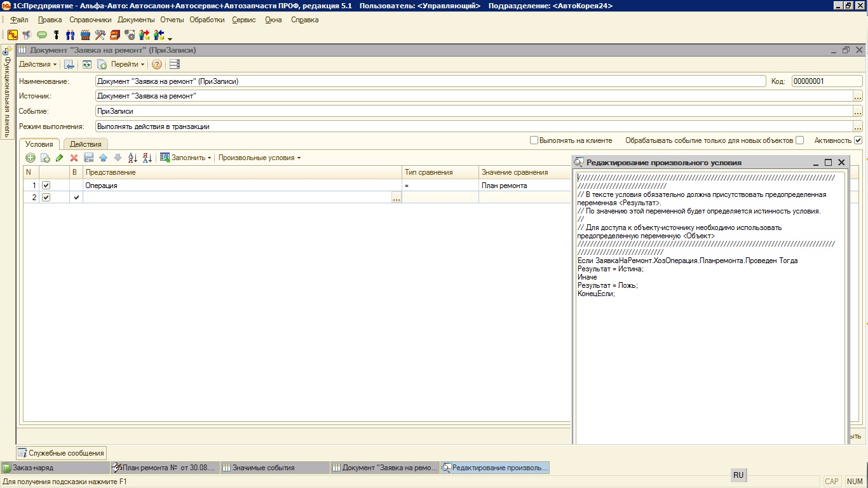The image size is (868, 488).
Task: Switch to Значимые события window in taskbar
Action: (x=275, y=468)
